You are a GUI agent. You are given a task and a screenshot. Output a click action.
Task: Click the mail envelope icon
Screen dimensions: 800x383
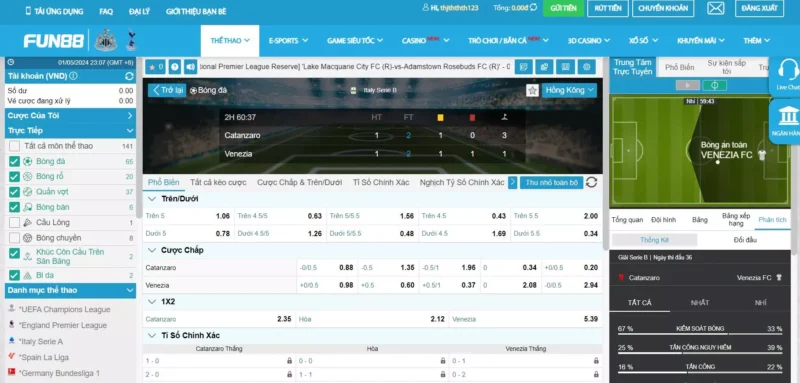[x=716, y=8]
